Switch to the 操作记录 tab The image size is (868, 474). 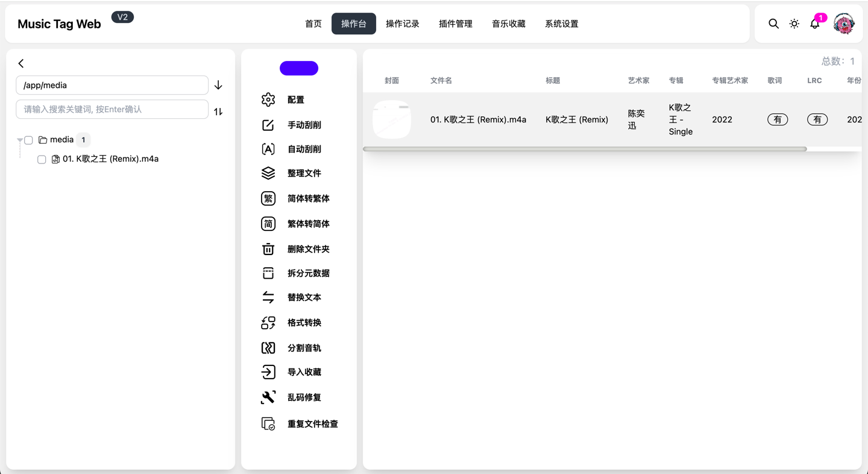pyautogui.click(x=402, y=24)
